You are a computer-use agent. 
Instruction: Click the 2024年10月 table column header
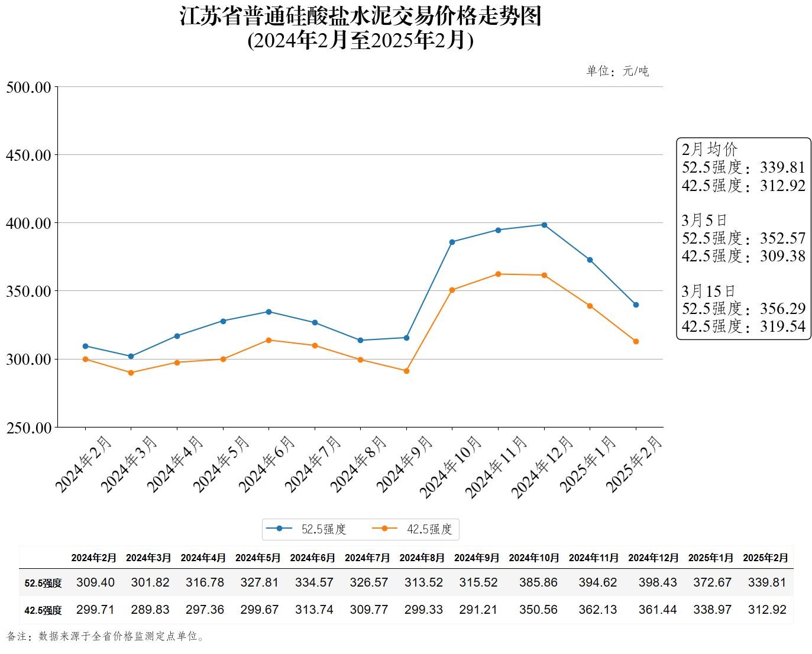(533, 558)
